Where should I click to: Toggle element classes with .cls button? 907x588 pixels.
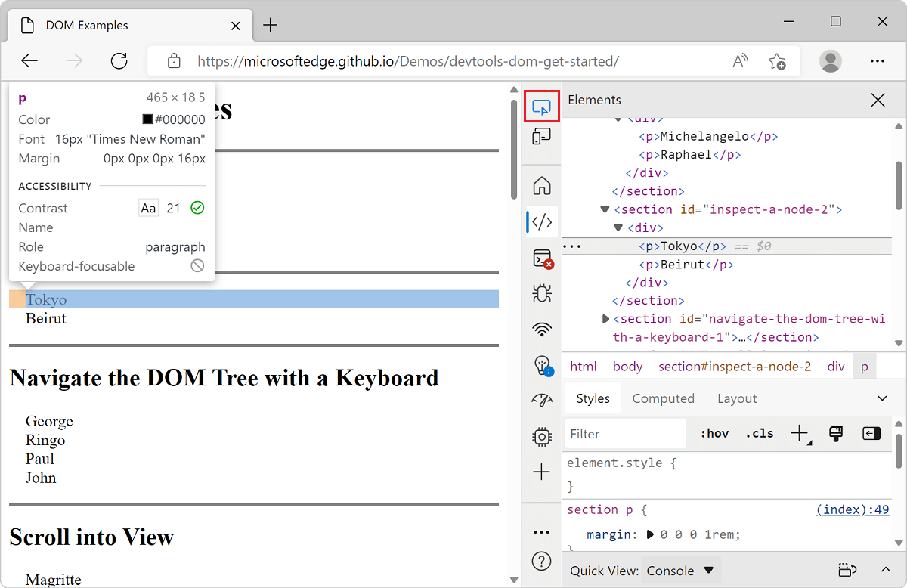(758, 432)
